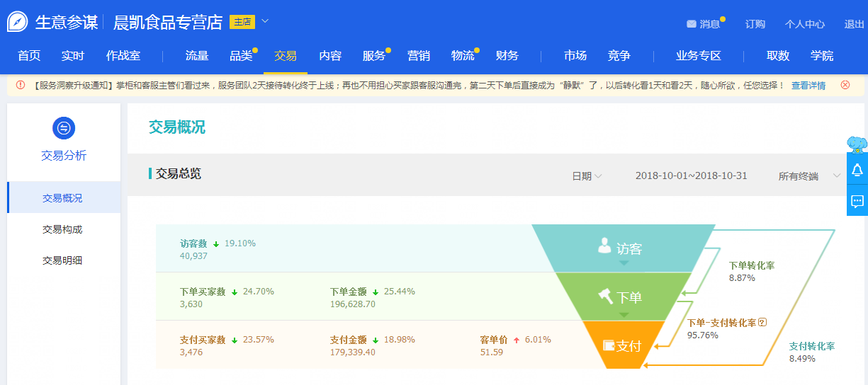
Task: Click the 访客数 value 40,937
Action: click(x=193, y=255)
